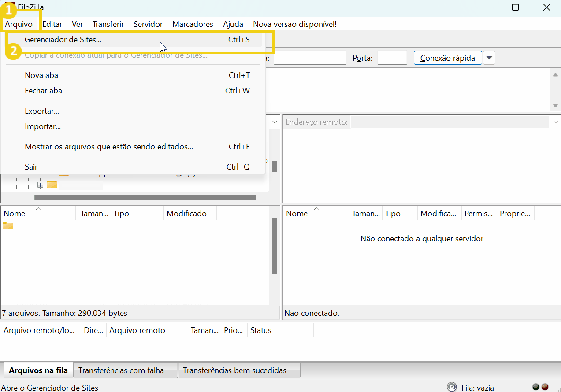Open the Arquivo menu
The image size is (561, 392).
tap(19, 24)
